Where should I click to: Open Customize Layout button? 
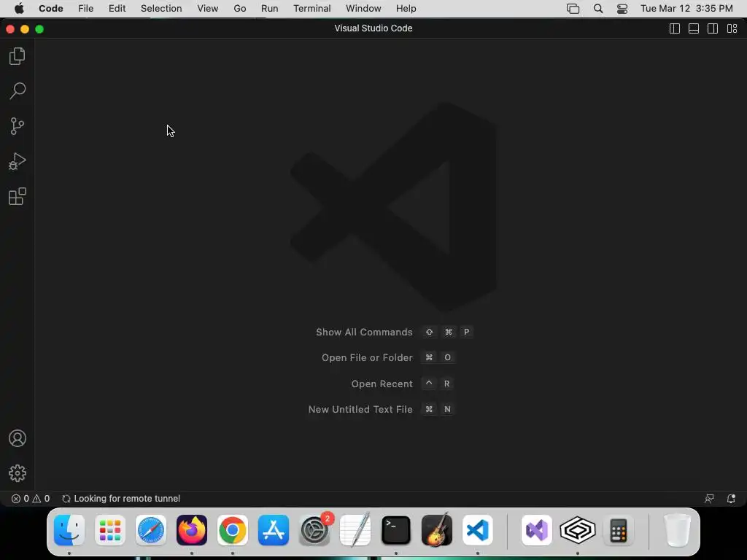[x=732, y=28]
